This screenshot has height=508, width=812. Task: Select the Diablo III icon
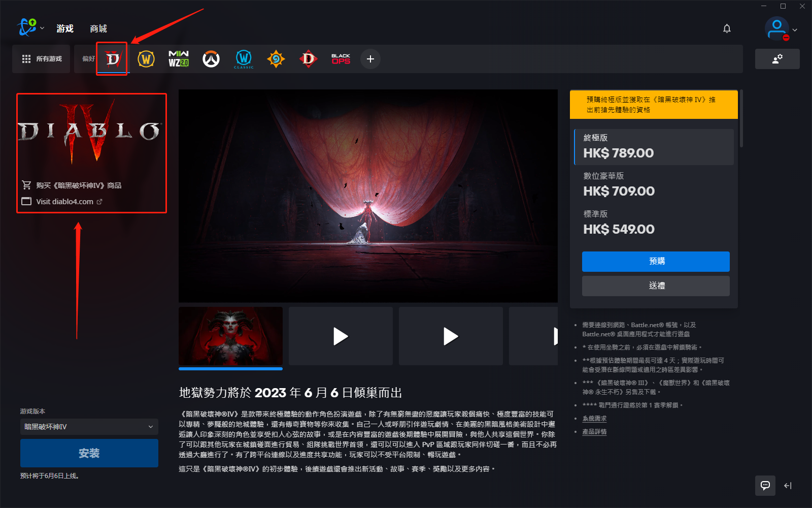click(x=309, y=59)
